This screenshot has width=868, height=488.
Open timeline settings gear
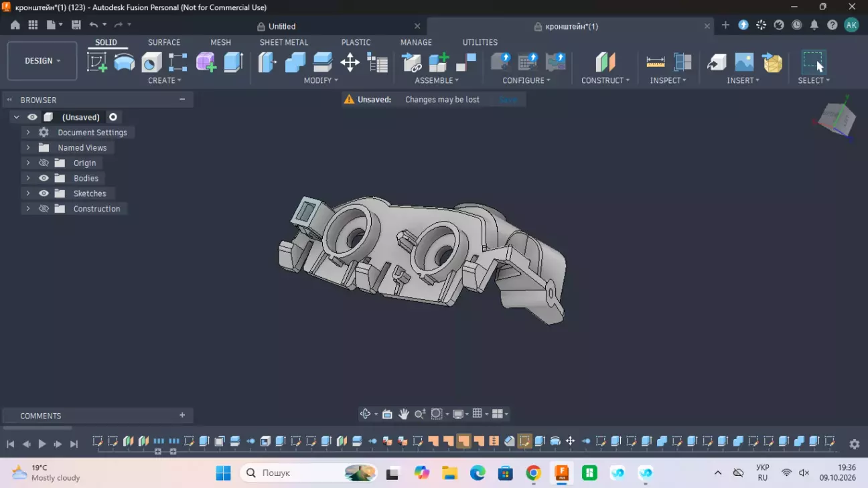855,444
